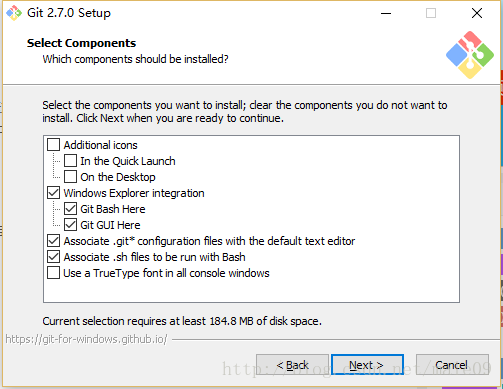This screenshot has height=389, width=503.
Task: Click the Git icon in title bar
Action: pos(14,13)
